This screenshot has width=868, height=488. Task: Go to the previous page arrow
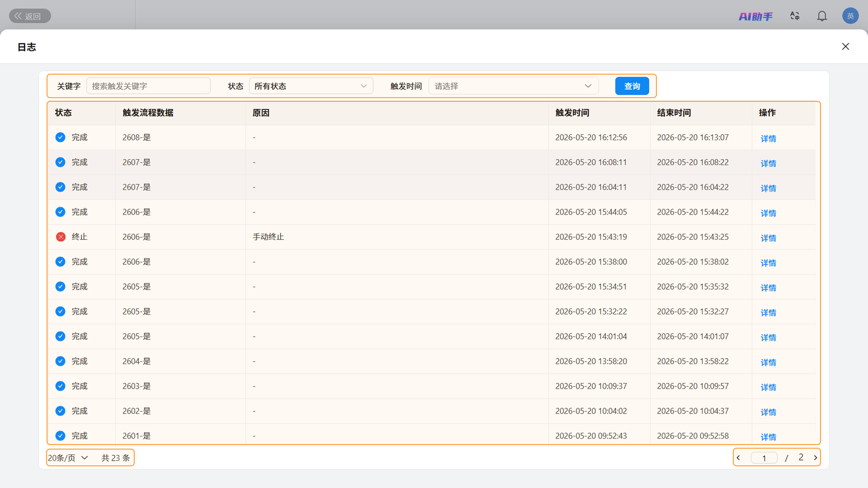click(x=738, y=458)
